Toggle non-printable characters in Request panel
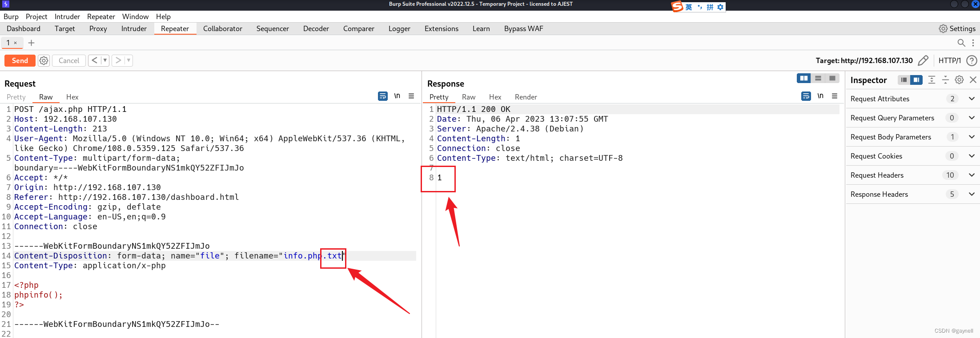 coord(397,96)
